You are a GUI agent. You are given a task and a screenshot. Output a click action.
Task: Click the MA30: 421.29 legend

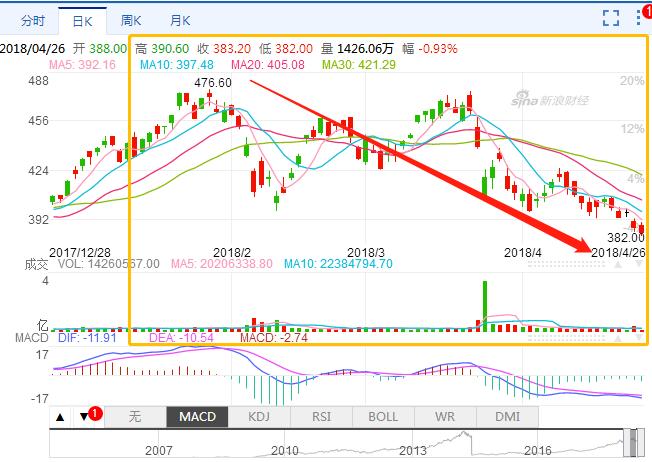coord(359,65)
